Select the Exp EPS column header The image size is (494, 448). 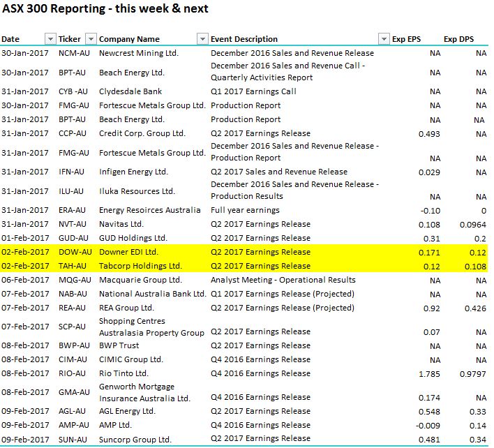pyautogui.click(x=406, y=39)
